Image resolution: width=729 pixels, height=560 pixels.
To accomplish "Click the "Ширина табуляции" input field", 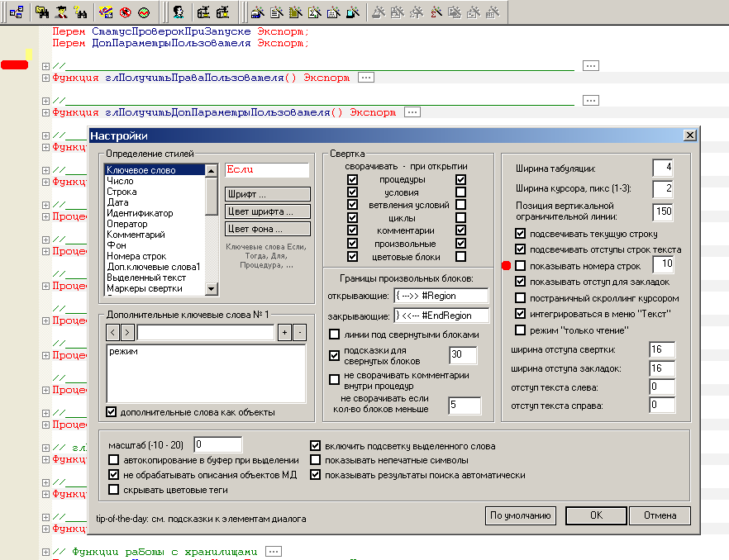I will [x=663, y=168].
